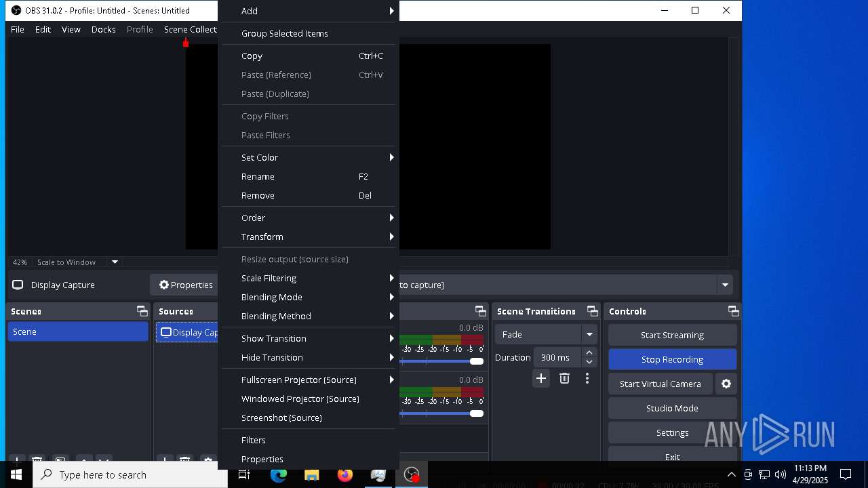Open the Set Color submenu
The image size is (868, 488).
click(309, 157)
